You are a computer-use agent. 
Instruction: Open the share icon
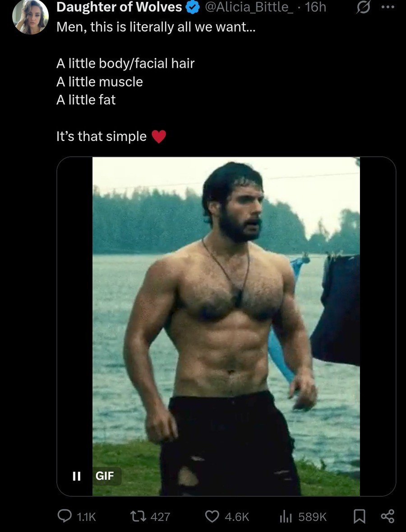pyautogui.click(x=388, y=516)
